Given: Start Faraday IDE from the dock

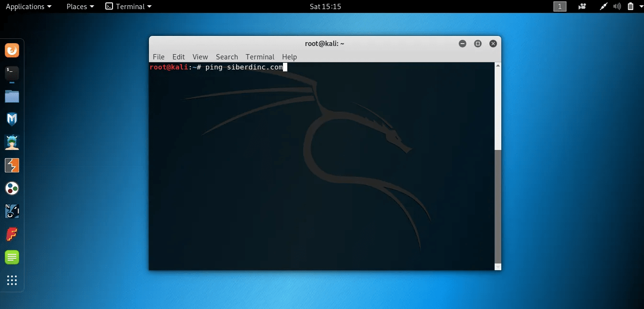Looking at the screenshot, I should click(12, 234).
